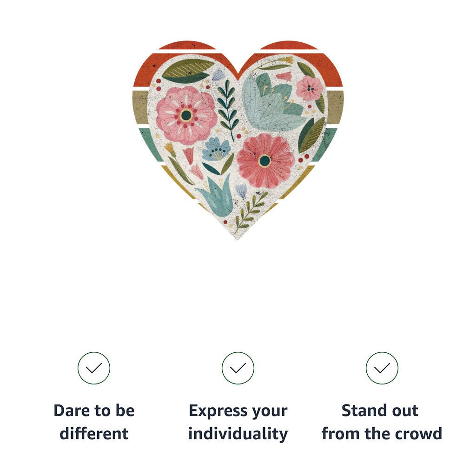Click the teal tulip at heart's lower left
This screenshot has height=476, width=476.
pyautogui.click(x=216, y=199)
